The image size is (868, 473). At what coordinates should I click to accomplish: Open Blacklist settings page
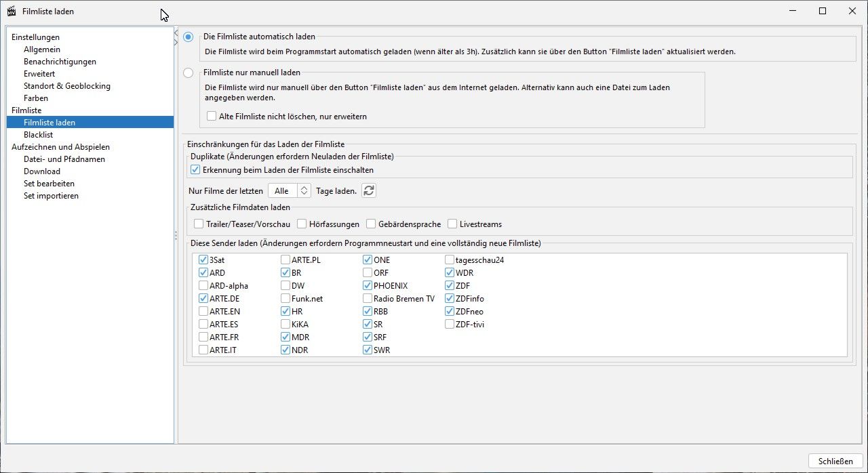pyautogui.click(x=38, y=135)
